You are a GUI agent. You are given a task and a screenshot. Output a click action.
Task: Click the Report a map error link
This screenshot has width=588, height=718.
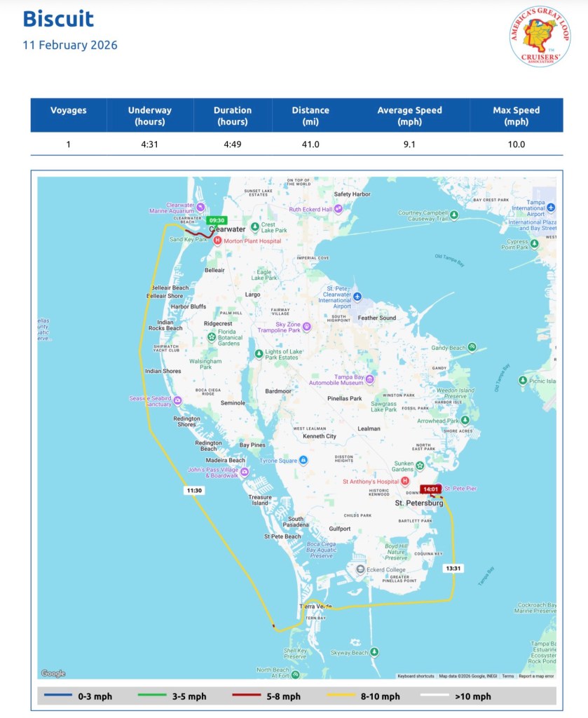pos(536,676)
